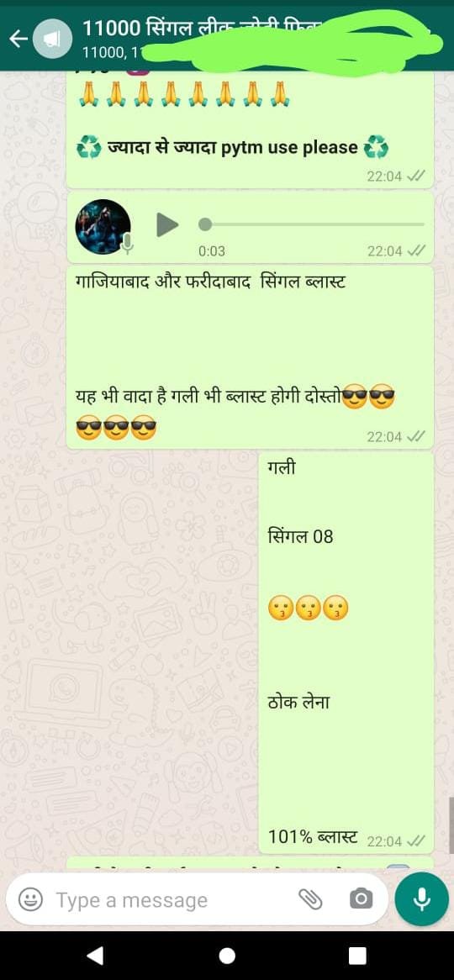Tap the green microphone record button

coord(422,899)
